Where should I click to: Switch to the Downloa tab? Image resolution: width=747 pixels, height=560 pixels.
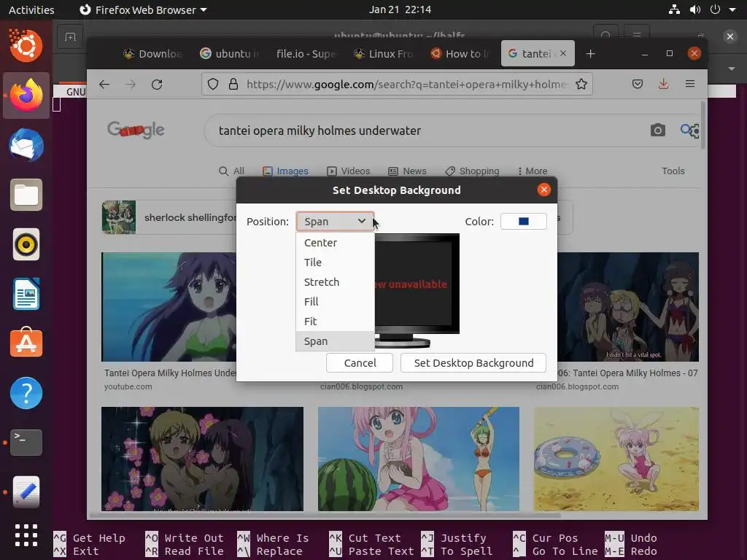coord(152,54)
